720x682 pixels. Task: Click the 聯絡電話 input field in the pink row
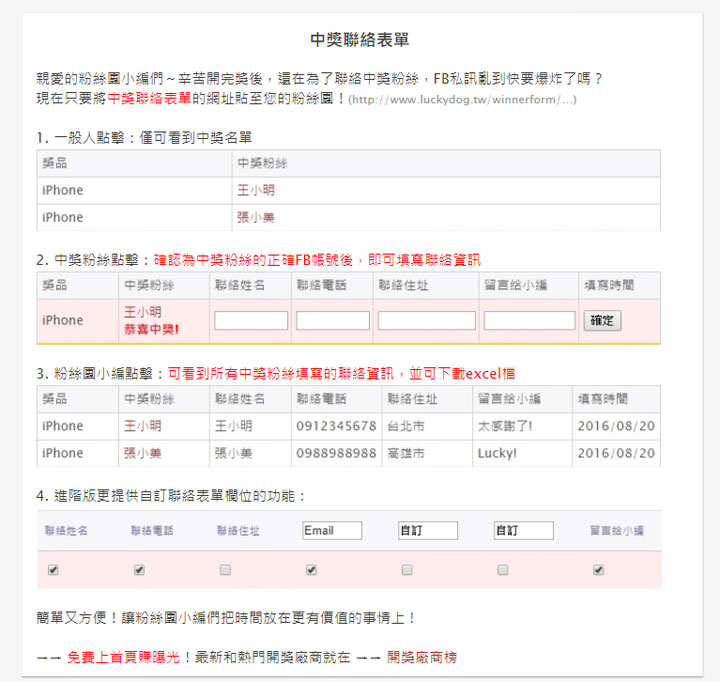point(332,321)
